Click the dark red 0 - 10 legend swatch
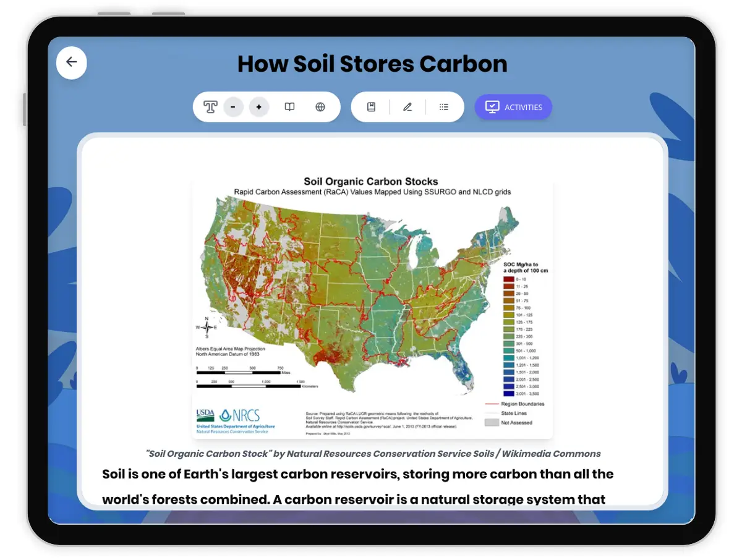 click(508, 279)
